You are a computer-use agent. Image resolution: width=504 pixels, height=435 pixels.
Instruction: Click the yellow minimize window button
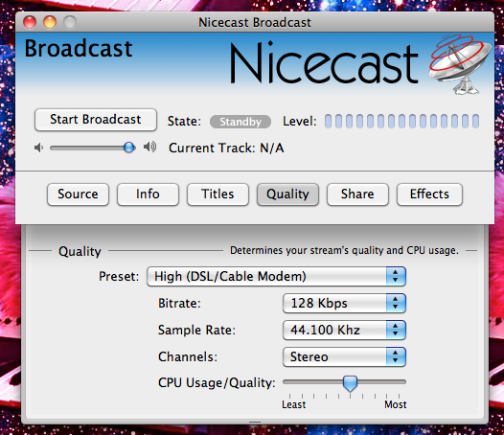pyautogui.click(x=50, y=22)
